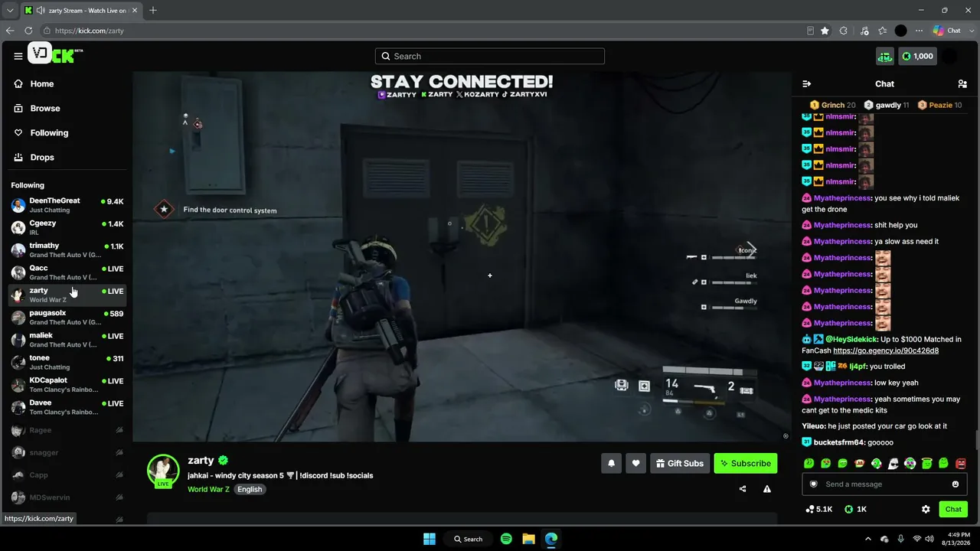Open the 1,000 KICKs balance
The image size is (980, 551).
tap(917, 56)
